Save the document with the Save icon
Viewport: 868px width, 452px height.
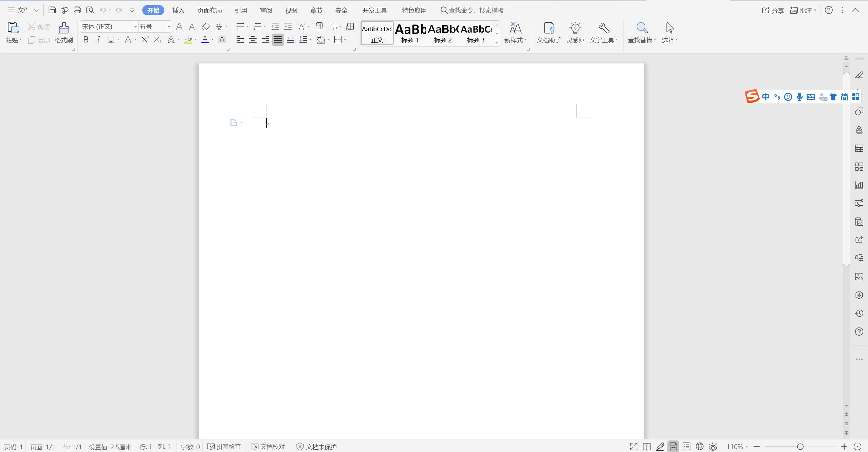tap(52, 10)
